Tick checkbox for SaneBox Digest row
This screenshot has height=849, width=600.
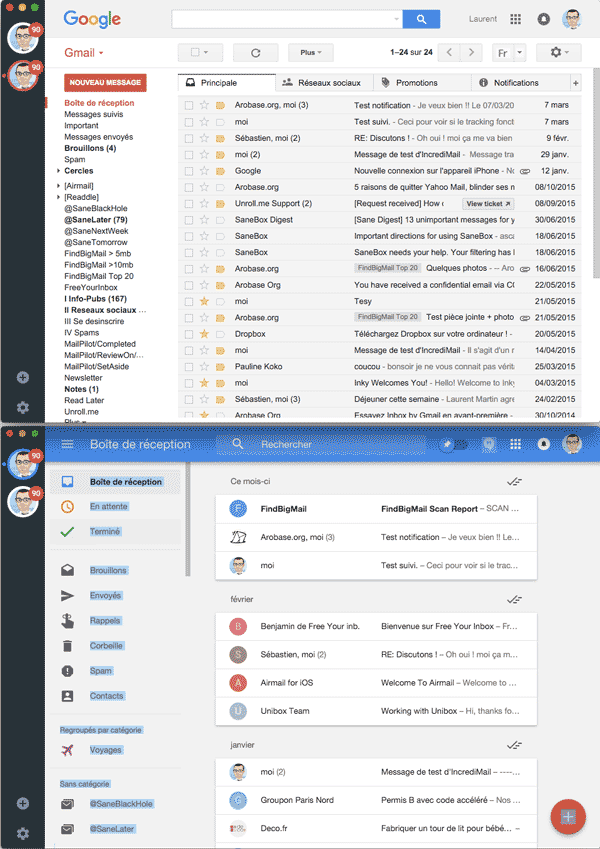coord(189,220)
